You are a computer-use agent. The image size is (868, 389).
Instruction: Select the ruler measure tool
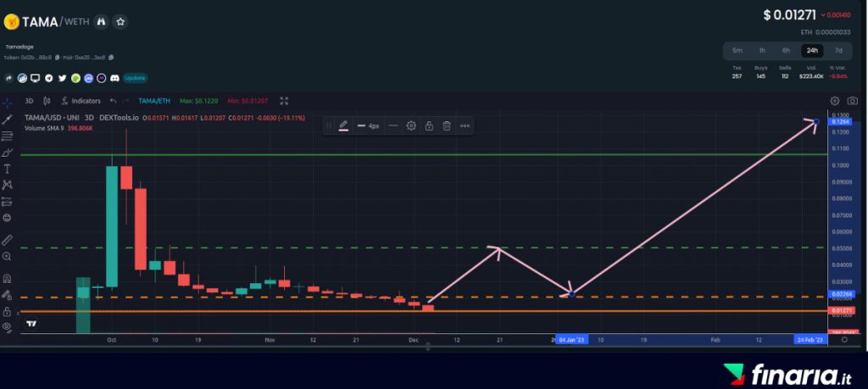point(7,240)
